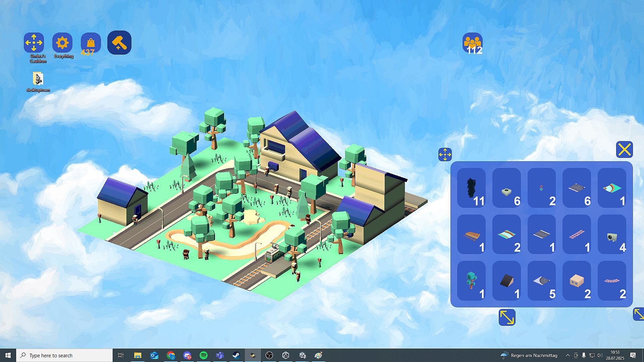Select the red flower inventory item
The height and width of the screenshot is (362, 644).
click(541, 188)
